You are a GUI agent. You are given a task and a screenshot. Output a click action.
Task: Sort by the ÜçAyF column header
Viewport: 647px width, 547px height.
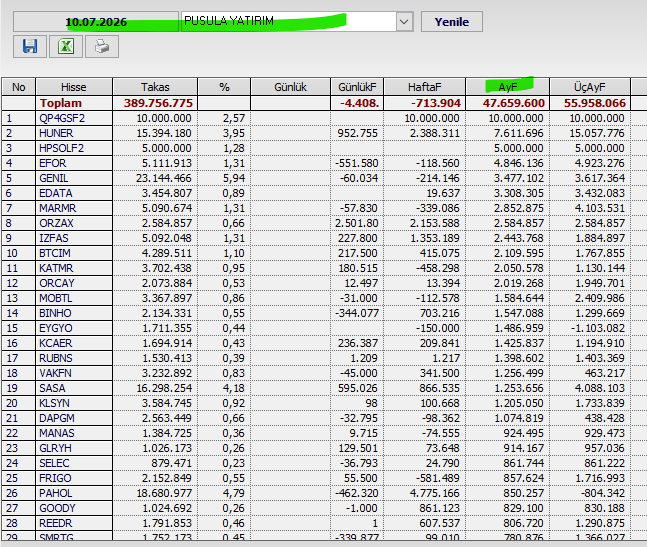590,87
